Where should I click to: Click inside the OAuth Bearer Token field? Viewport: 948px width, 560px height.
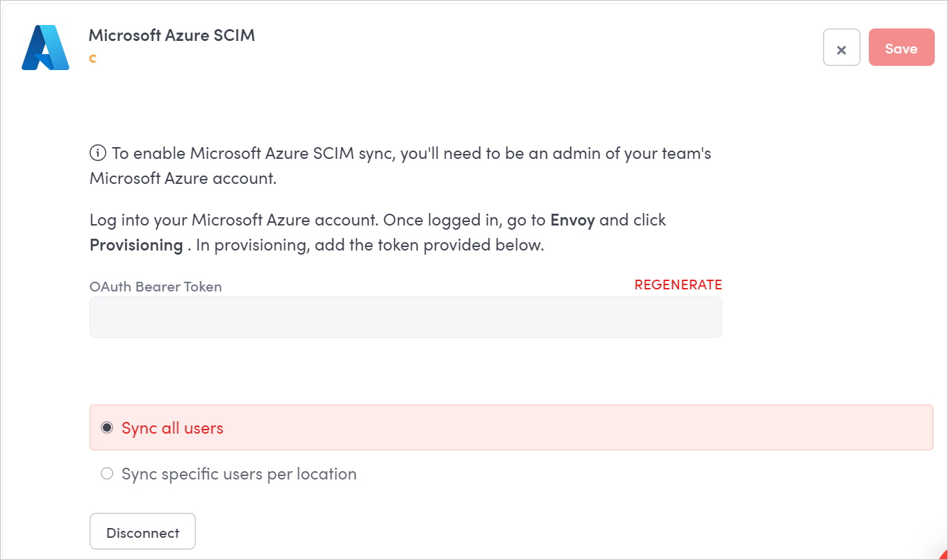point(406,316)
